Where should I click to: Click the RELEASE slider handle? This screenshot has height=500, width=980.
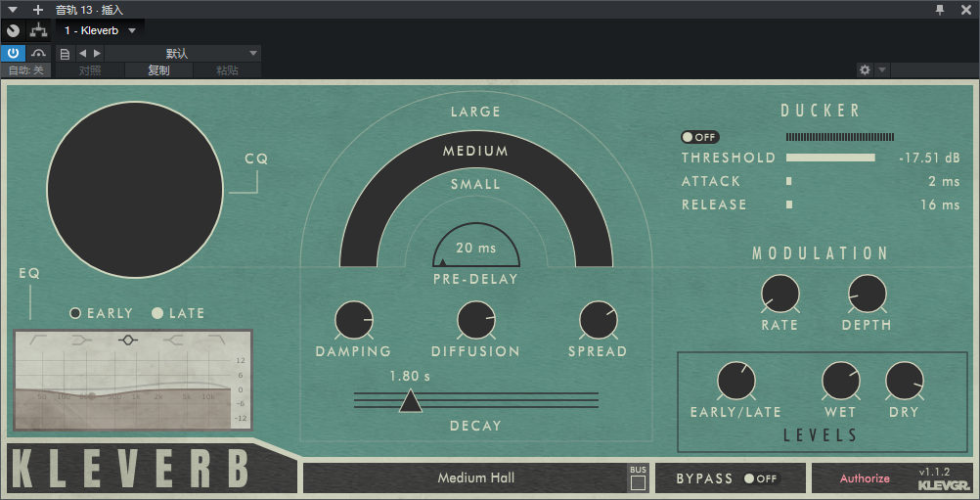(789, 205)
